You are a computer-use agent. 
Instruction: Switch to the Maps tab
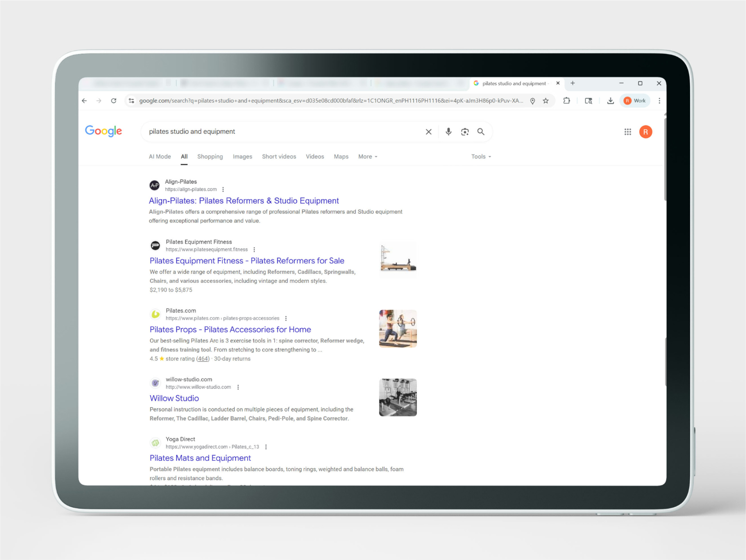341,156
